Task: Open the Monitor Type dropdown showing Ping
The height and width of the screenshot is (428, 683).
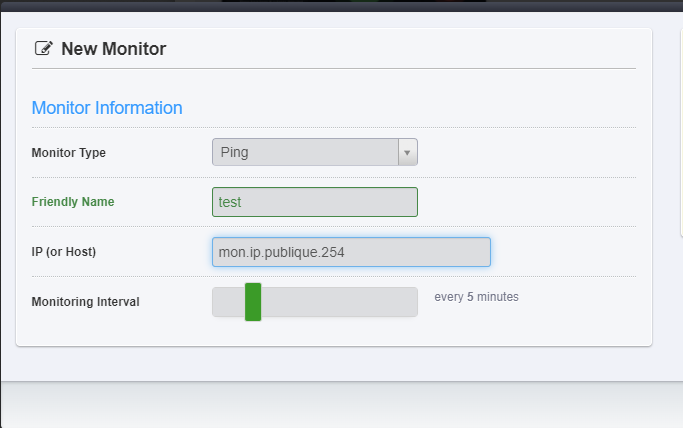Action: coord(305,152)
